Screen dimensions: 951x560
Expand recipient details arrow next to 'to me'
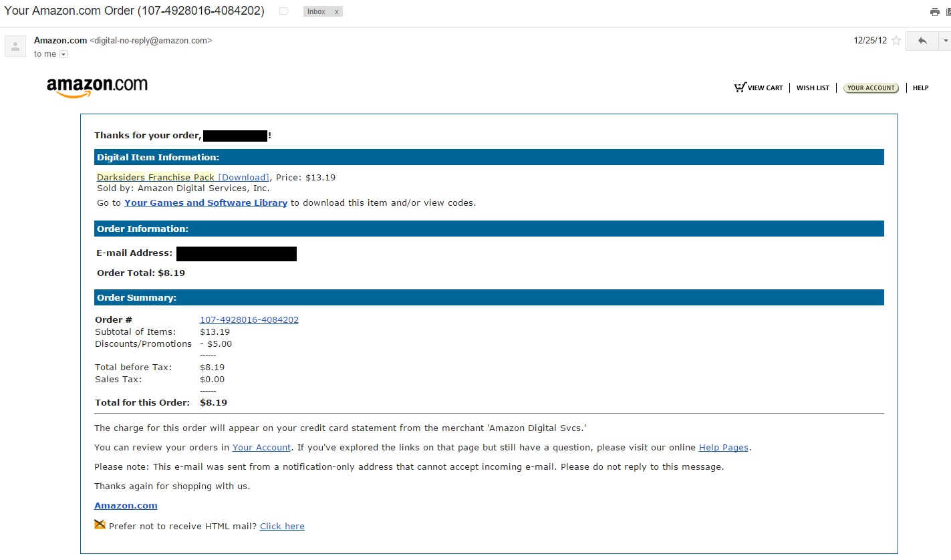pos(63,54)
